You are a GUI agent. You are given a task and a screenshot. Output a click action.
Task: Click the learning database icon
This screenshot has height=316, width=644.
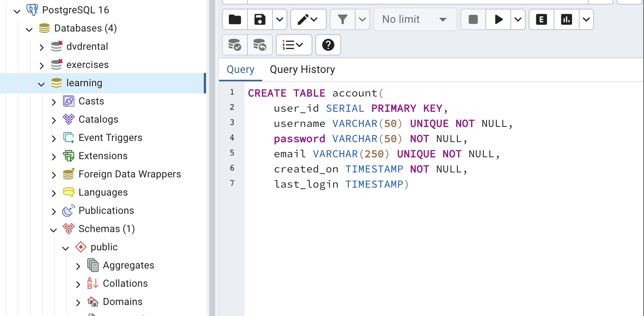click(x=57, y=83)
